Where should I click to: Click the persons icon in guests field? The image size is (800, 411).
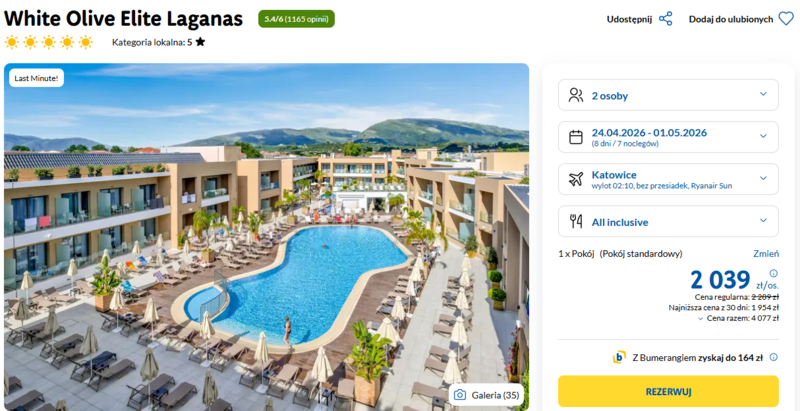pos(576,95)
